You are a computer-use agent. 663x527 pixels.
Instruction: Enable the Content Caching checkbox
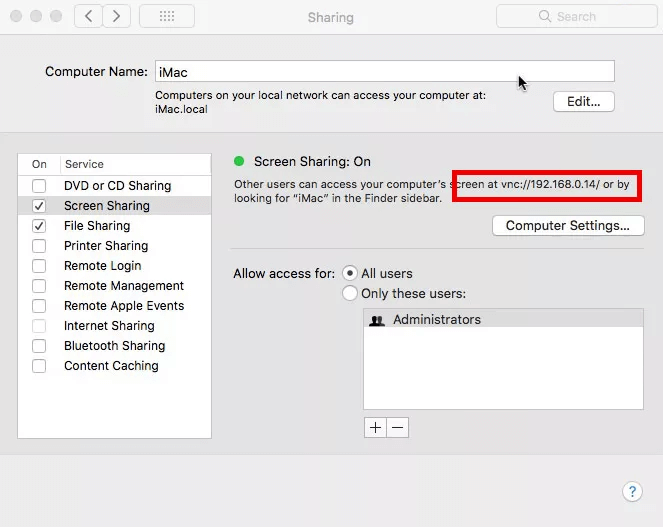tap(39, 366)
